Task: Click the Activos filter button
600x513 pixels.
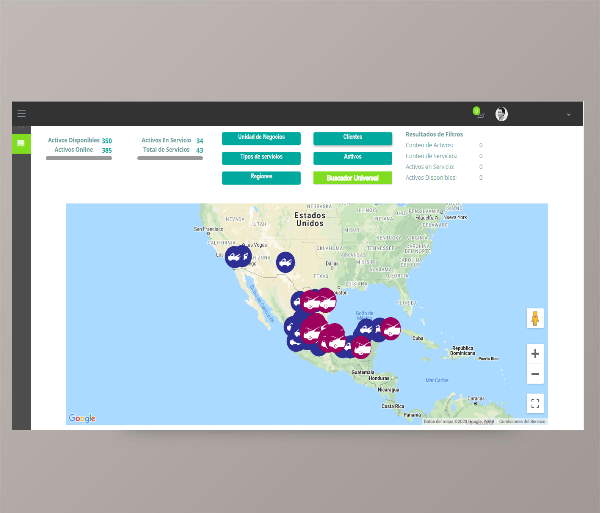Action: [352, 158]
